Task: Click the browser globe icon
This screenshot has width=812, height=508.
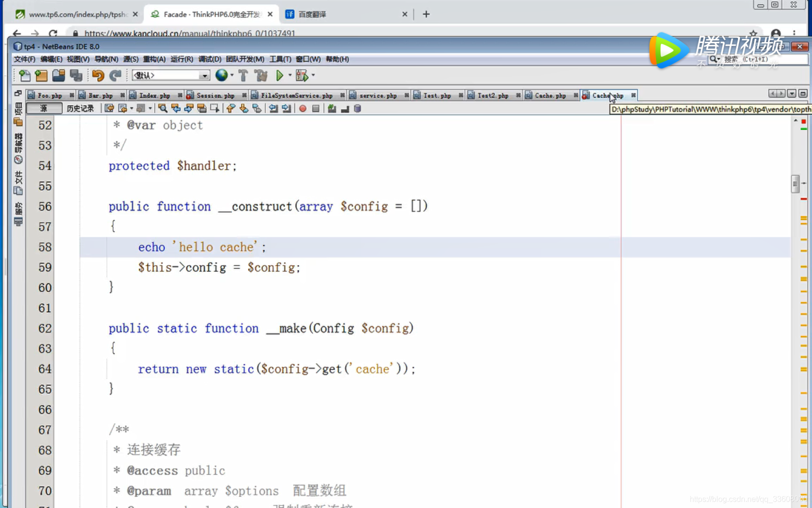Action: point(221,75)
